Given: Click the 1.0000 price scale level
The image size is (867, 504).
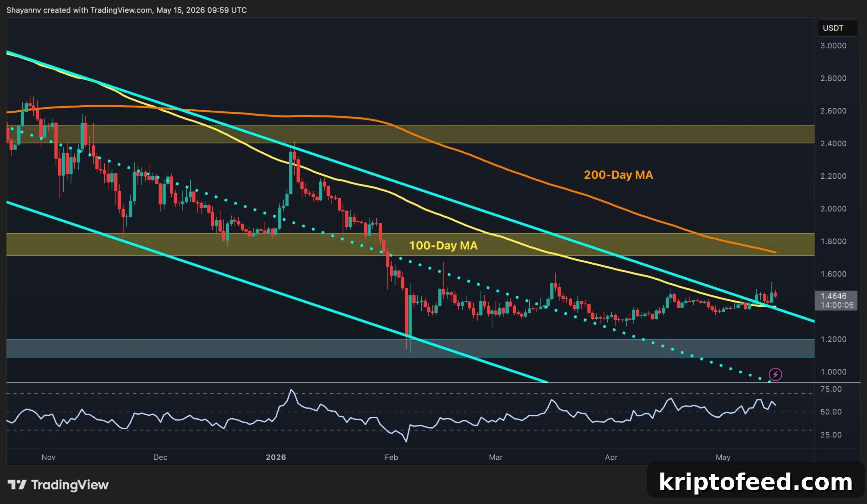Looking at the screenshot, I should coord(833,372).
